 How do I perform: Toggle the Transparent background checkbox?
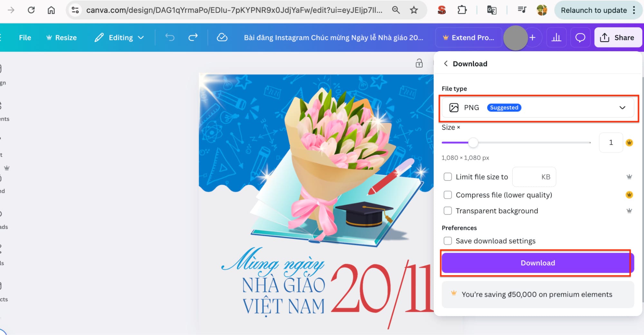(448, 211)
